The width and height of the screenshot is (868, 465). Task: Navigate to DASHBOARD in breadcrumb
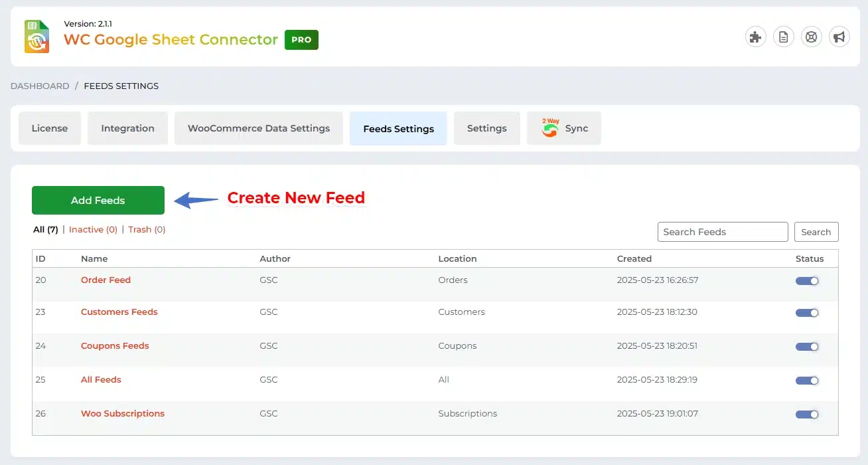point(40,86)
